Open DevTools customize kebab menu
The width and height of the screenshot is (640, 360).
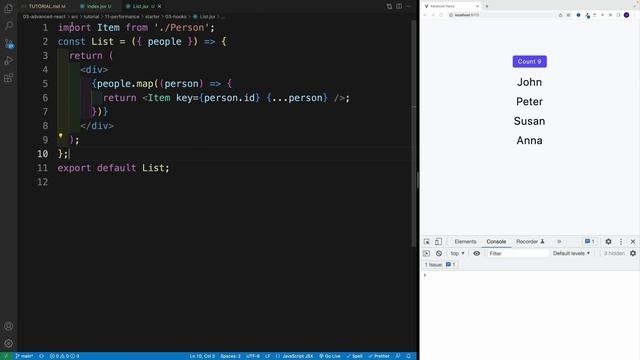click(621, 242)
